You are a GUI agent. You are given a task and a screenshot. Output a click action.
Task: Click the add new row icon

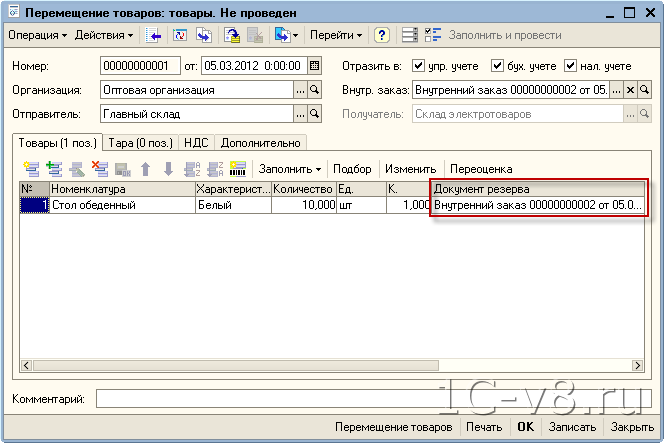(31, 169)
